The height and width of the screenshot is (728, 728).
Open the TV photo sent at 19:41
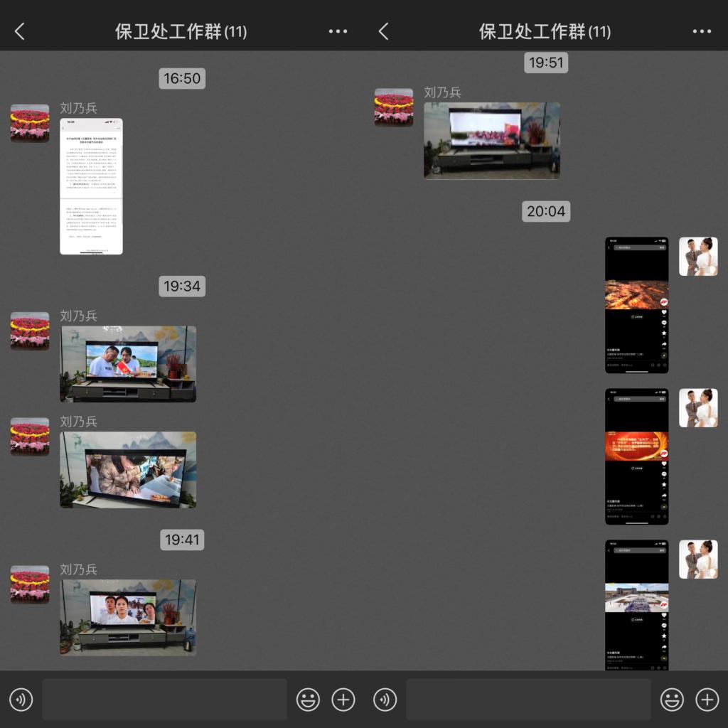(128, 618)
